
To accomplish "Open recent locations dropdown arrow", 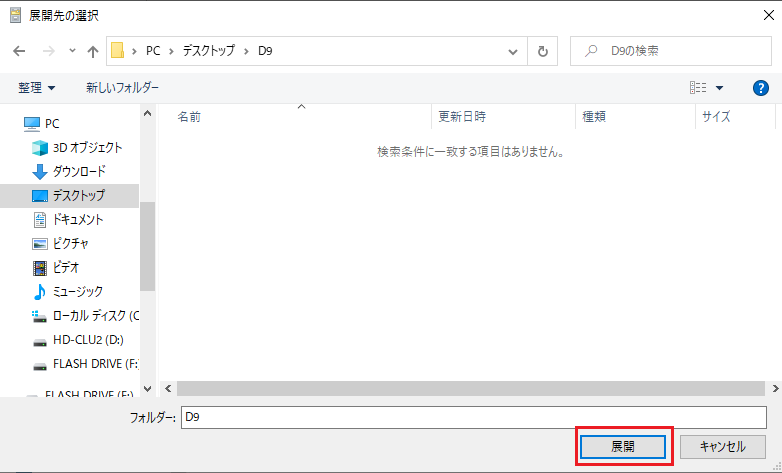I will [x=72, y=51].
